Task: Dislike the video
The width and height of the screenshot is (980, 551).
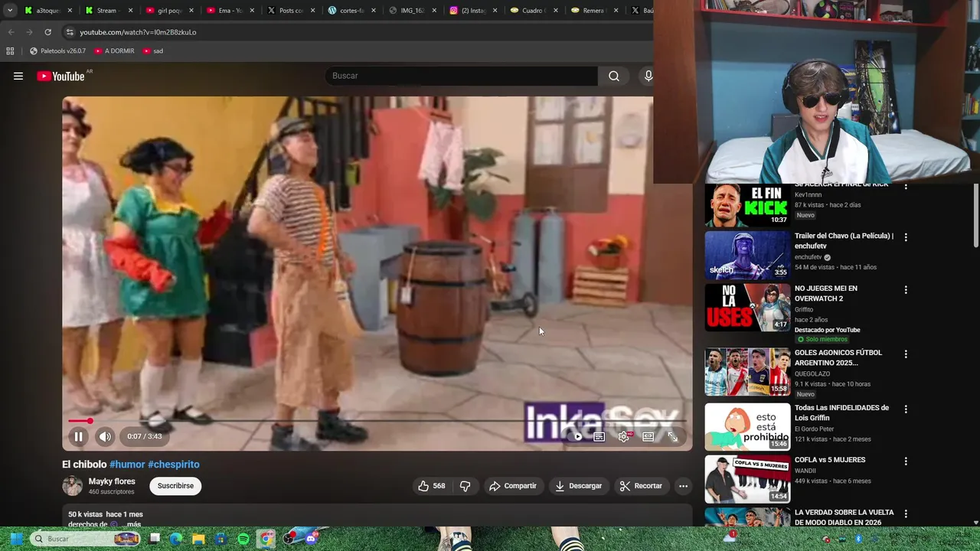Action: click(465, 486)
